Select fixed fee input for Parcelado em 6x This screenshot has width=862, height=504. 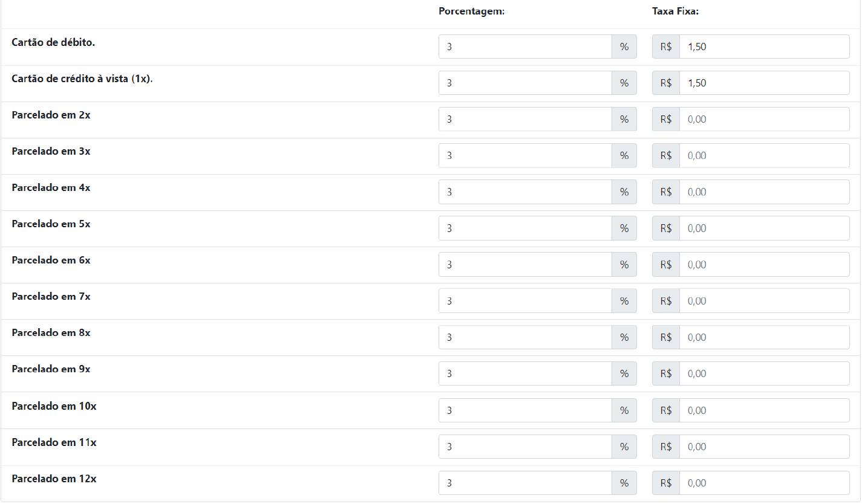click(764, 265)
